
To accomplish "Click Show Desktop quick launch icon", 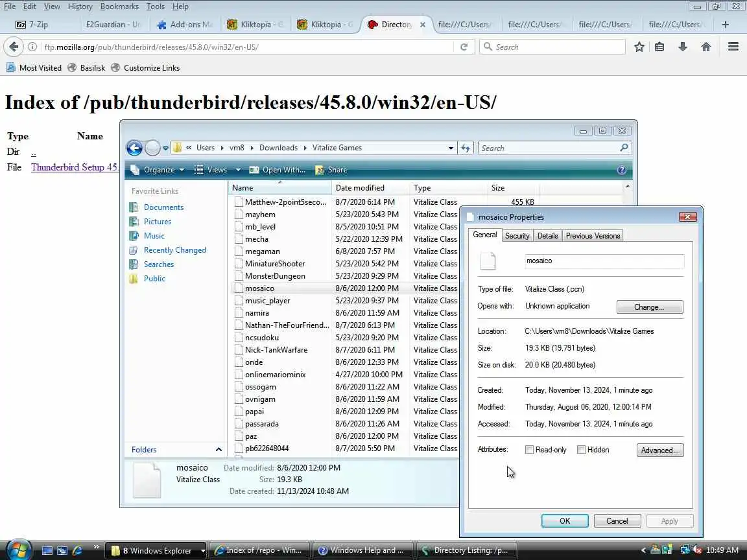I will click(x=47, y=550).
